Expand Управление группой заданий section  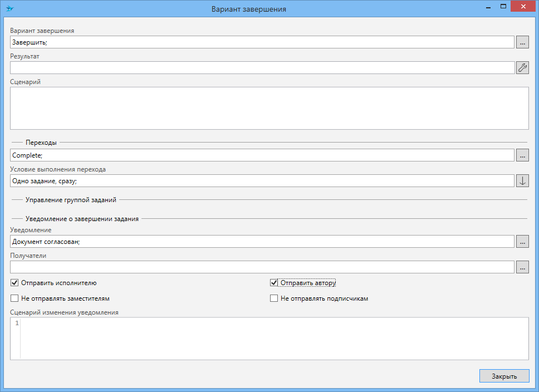(x=71, y=199)
